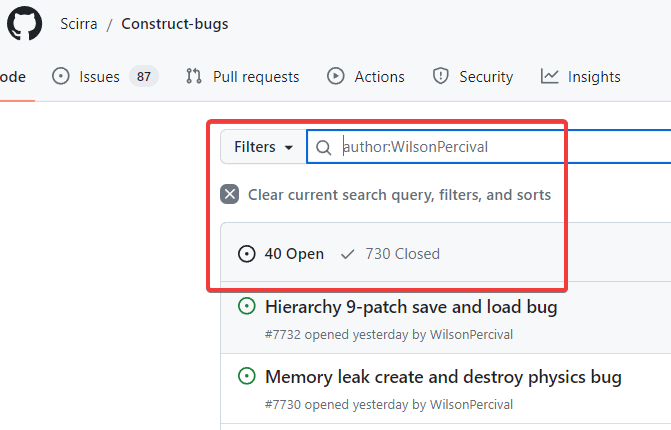Click the Security shield icon
The width and height of the screenshot is (671, 430).
point(440,77)
